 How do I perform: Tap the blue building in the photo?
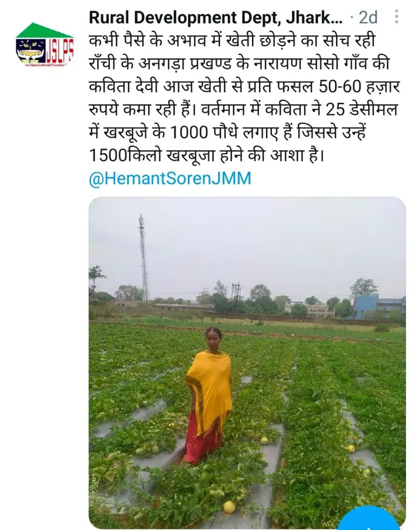(x=379, y=306)
